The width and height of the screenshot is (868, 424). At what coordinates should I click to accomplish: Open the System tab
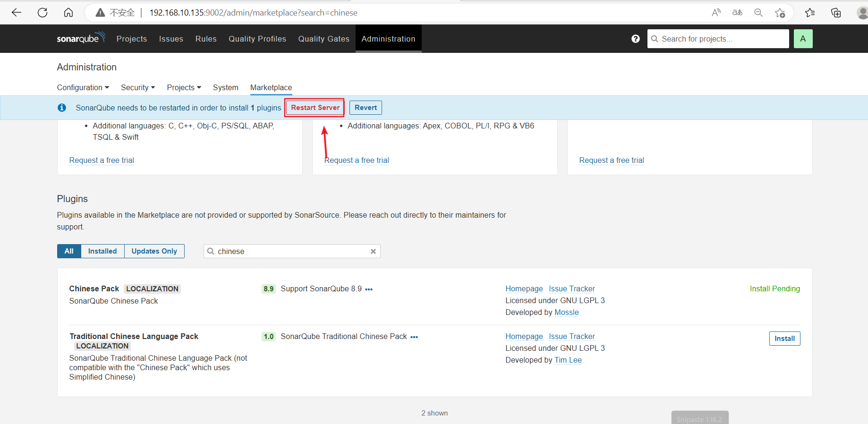coord(226,87)
